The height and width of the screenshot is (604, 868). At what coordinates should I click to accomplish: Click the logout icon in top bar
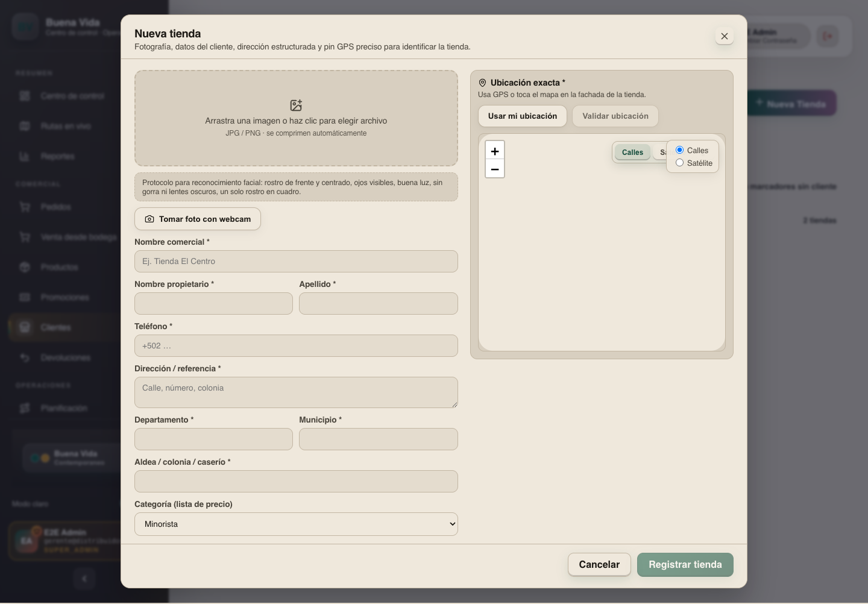(828, 36)
